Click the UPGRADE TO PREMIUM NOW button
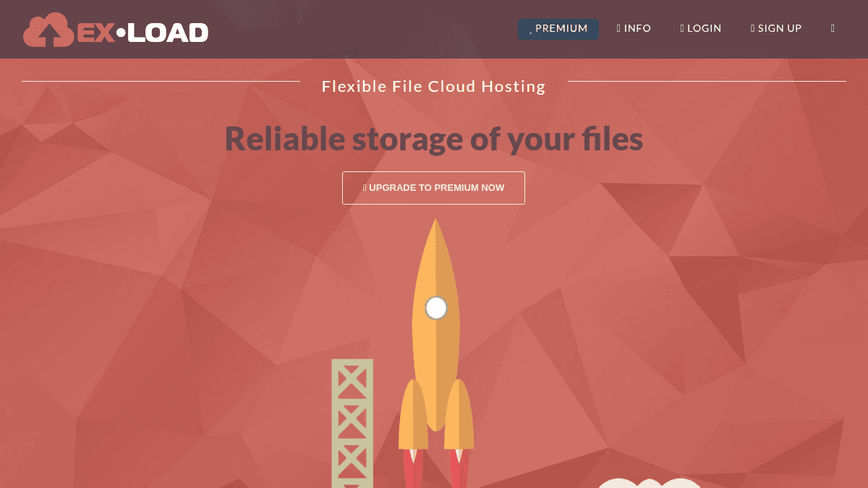This screenshot has width=868, height=488. (433, 187)
